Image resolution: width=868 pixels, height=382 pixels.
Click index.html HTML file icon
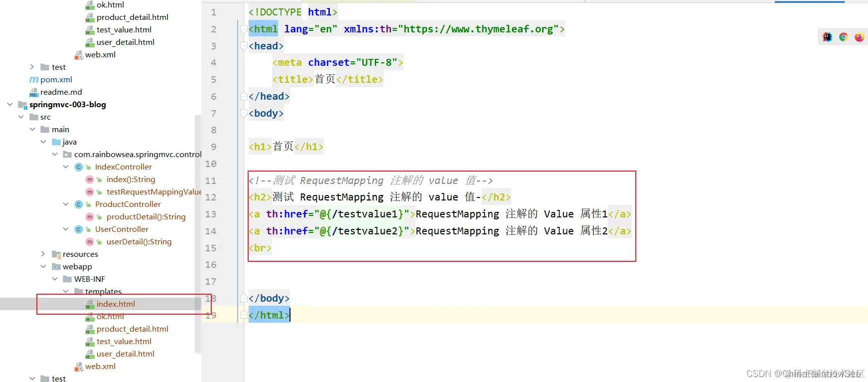tap(90, 304)
